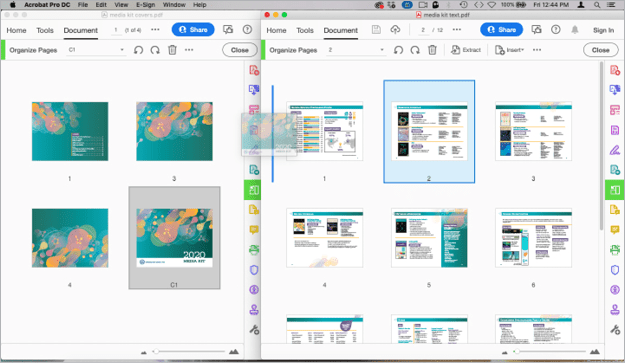625x363 pixels.
Task: Expand Insert dropdown in text window
Action: (x=509, y=50)
